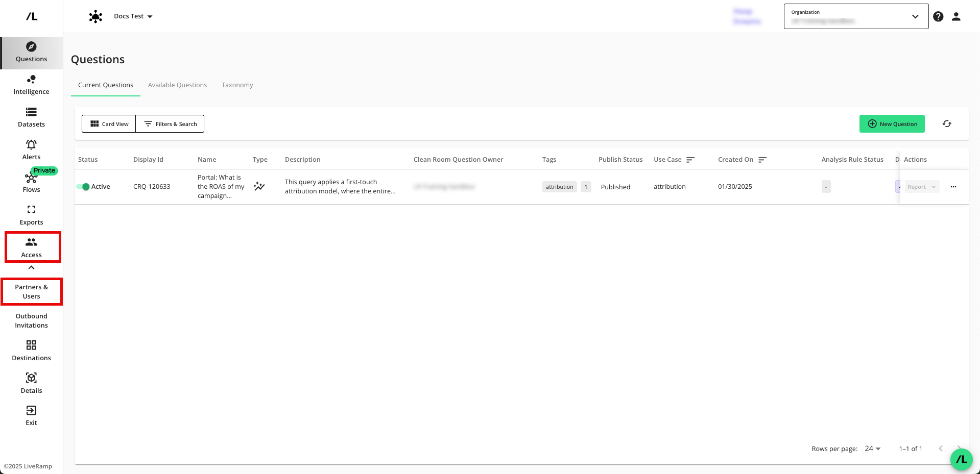Switch to the Available Questions tab
980x474 pixels.
coord(177,85)
